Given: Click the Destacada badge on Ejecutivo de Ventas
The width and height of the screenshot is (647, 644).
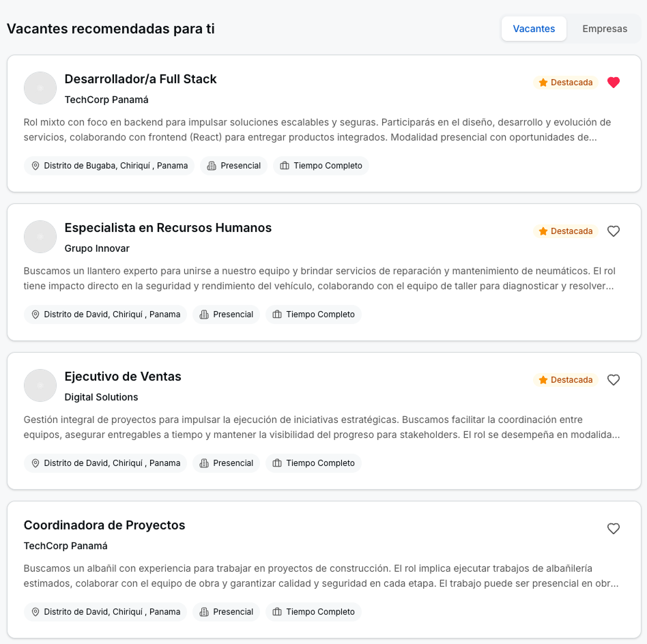Looking at the screenshot, I should point(566,380).
